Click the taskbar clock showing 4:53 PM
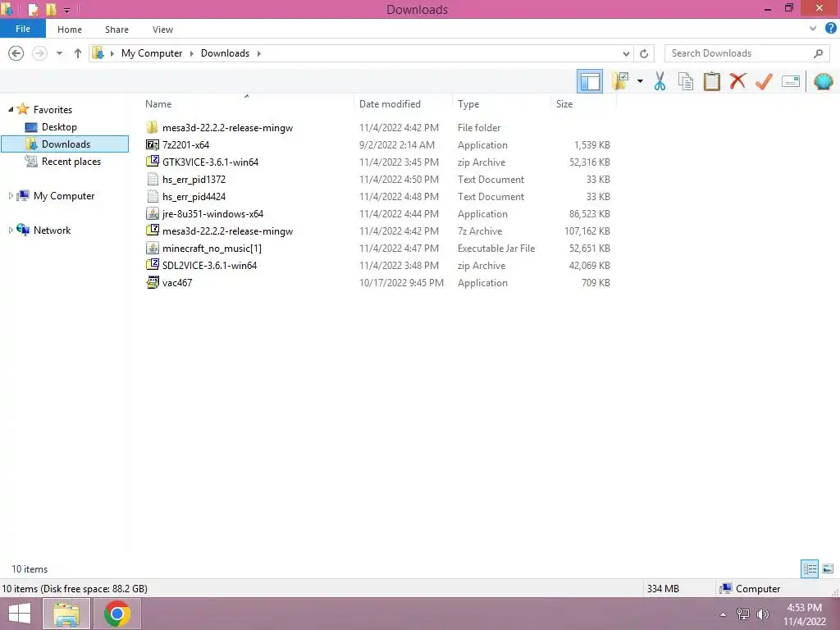This screenshot has height=630, width=840. [804, 614]
